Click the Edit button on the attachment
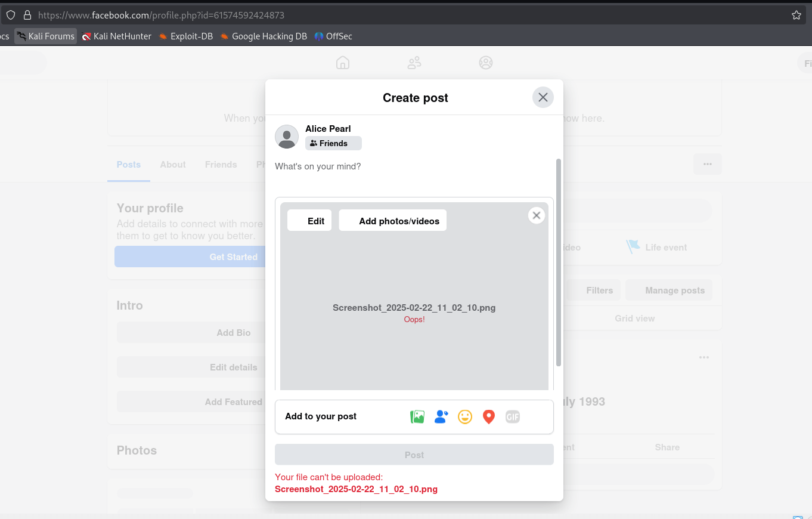Screen dimensions: 812x519 309,220
